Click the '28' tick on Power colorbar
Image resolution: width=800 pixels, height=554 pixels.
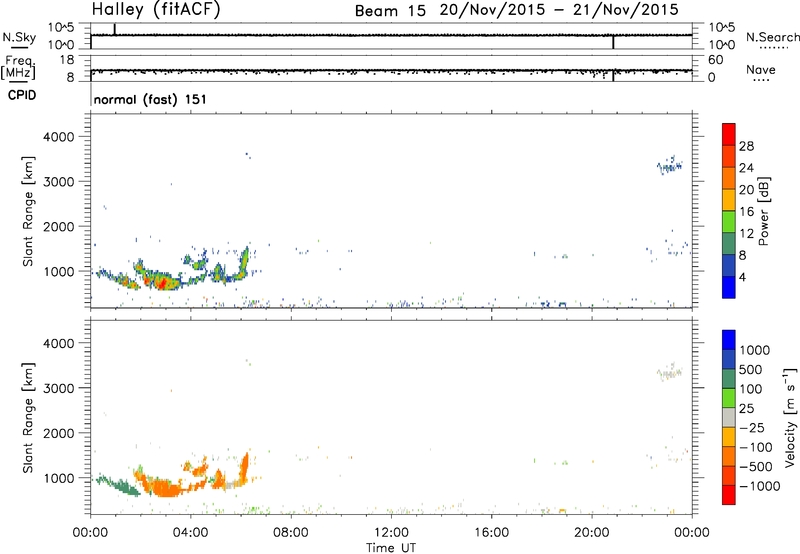click(x=746, y=146)
